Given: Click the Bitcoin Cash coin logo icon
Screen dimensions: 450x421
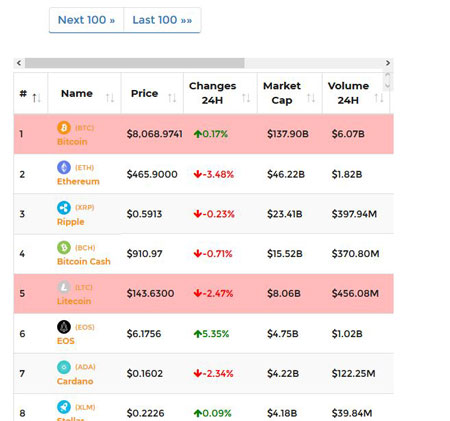Looking at the screenshot, I should [x=64, y=247].
